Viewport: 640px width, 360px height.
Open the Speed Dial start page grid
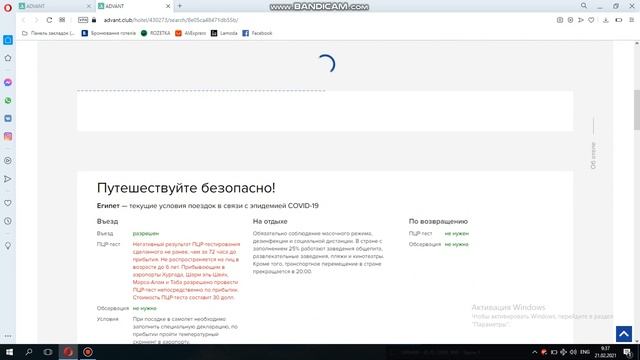62,20
